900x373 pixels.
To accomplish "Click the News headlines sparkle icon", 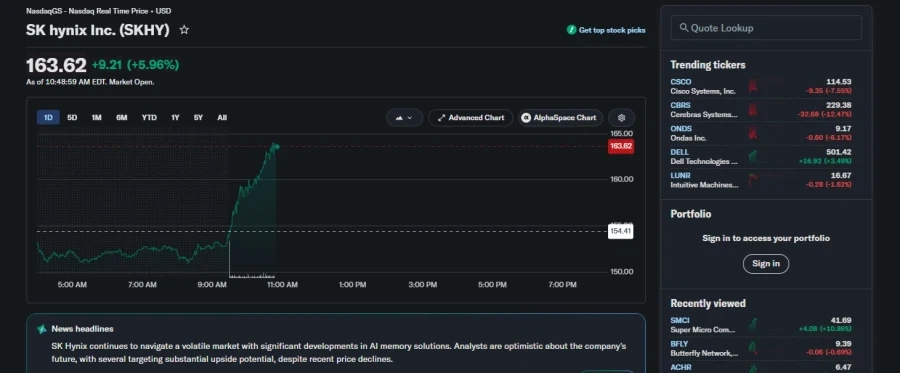I will pyautogui.click(x=42, y=329).
